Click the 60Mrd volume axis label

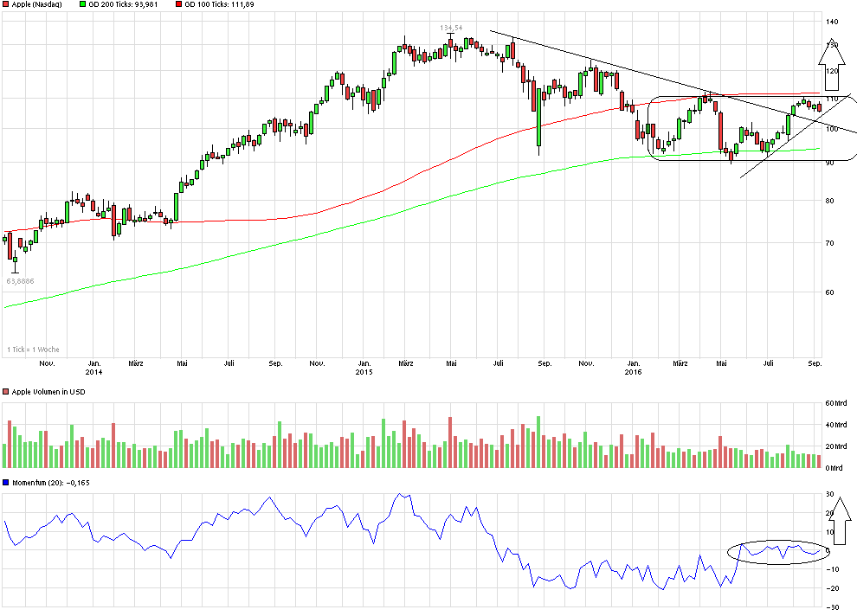click(835, 403)
